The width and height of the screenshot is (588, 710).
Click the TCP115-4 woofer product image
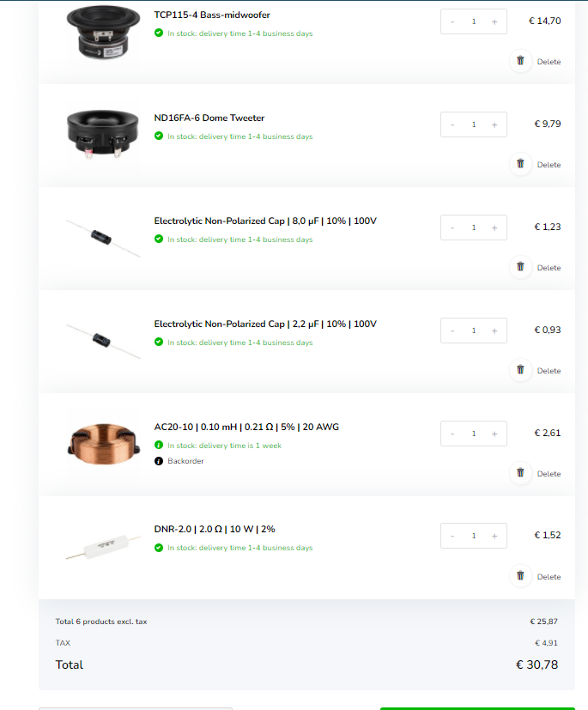(x=103, y=32)
